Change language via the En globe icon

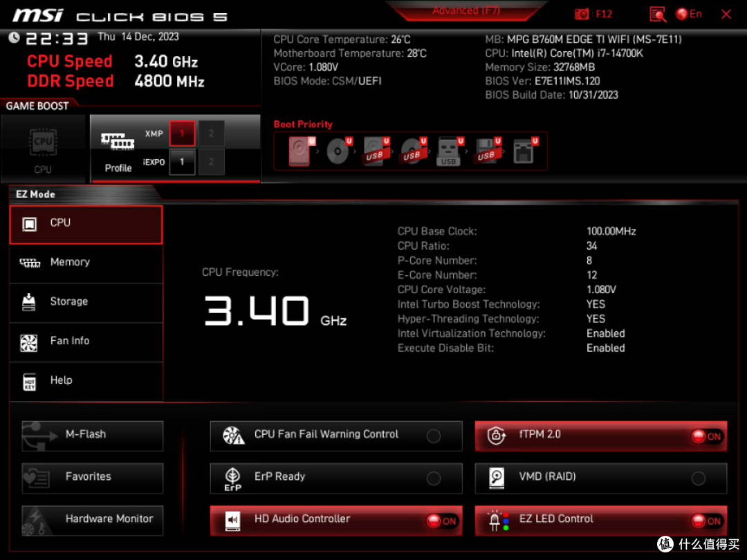[689, 15]
